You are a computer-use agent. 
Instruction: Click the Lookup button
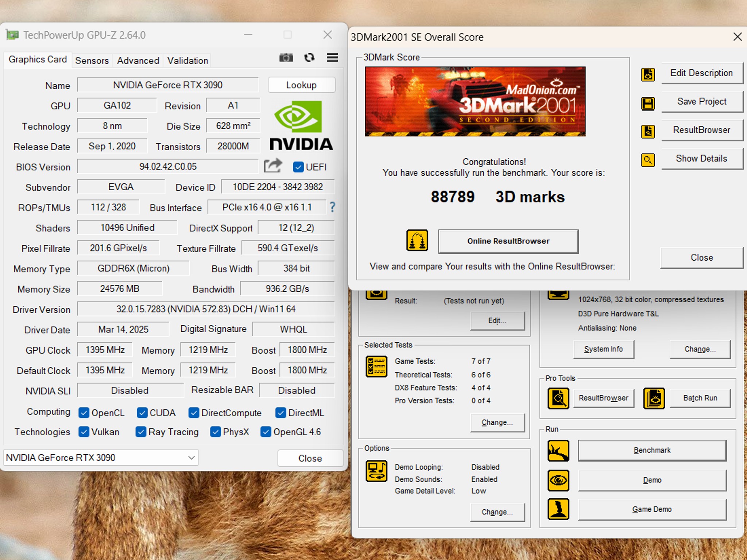301,85
